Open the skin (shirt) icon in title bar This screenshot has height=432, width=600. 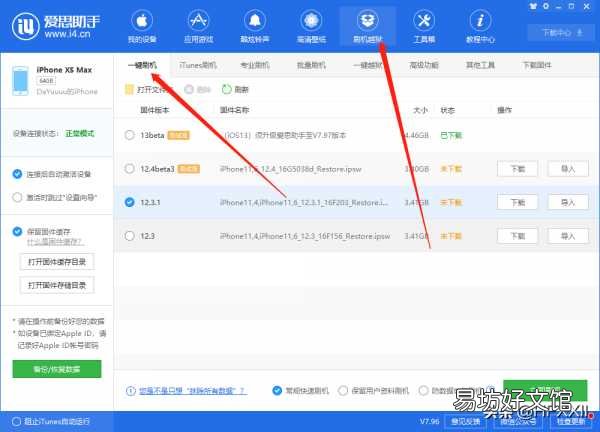click(533, 6)
